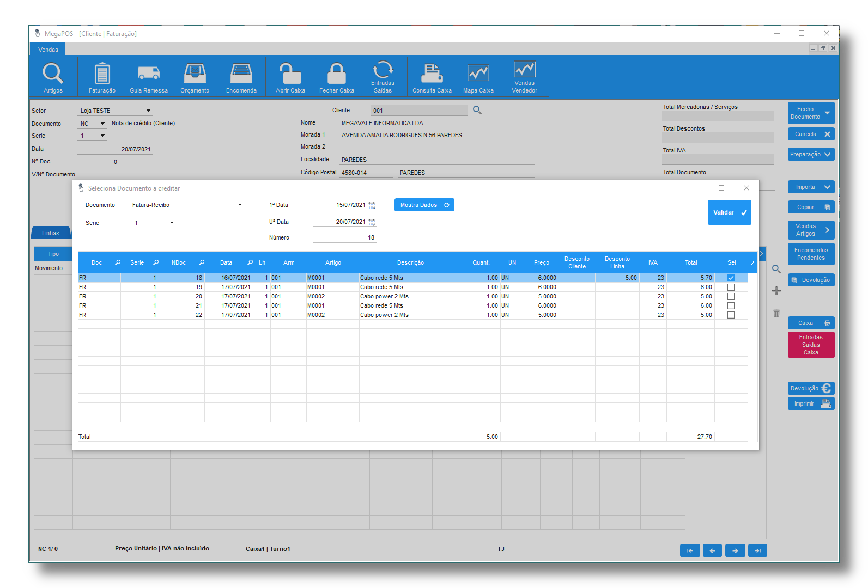Select the Linhas tab
Image resolution: width=868 pixels, height=588 pixels.
(51, 233)
